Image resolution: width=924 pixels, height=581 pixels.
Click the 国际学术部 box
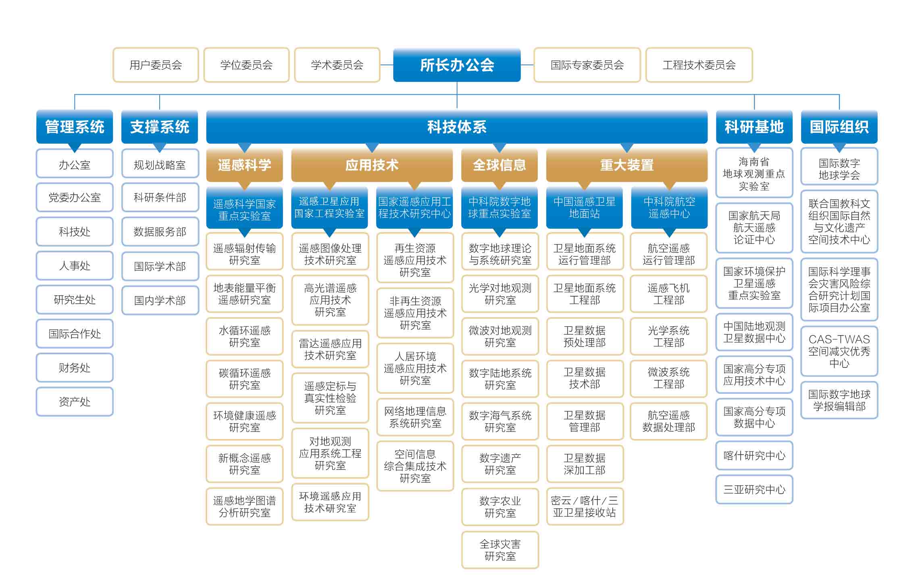160,266
